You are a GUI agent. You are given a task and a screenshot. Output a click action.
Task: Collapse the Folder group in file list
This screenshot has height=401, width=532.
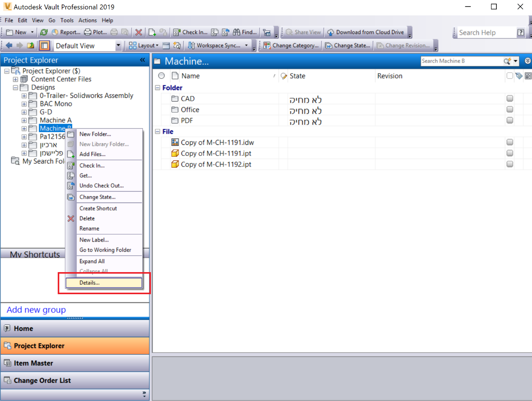point(157,88)
